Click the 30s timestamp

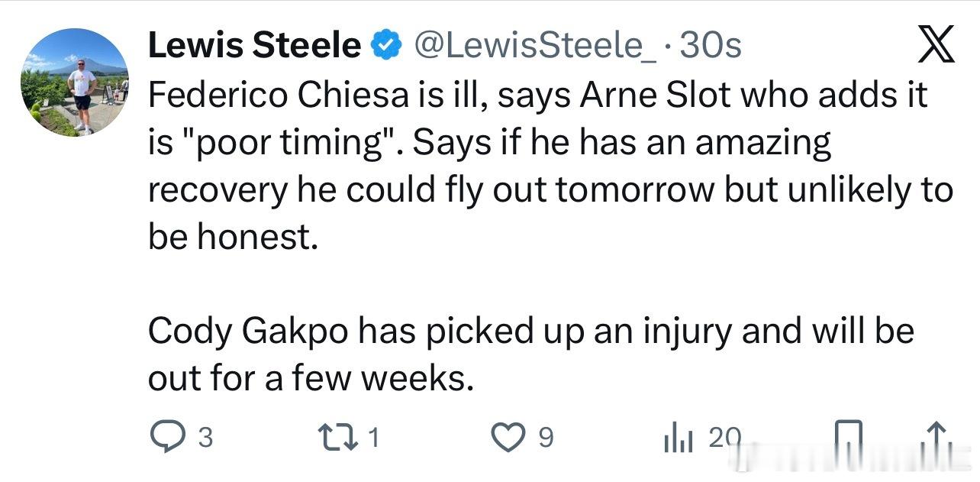point(710,47)
